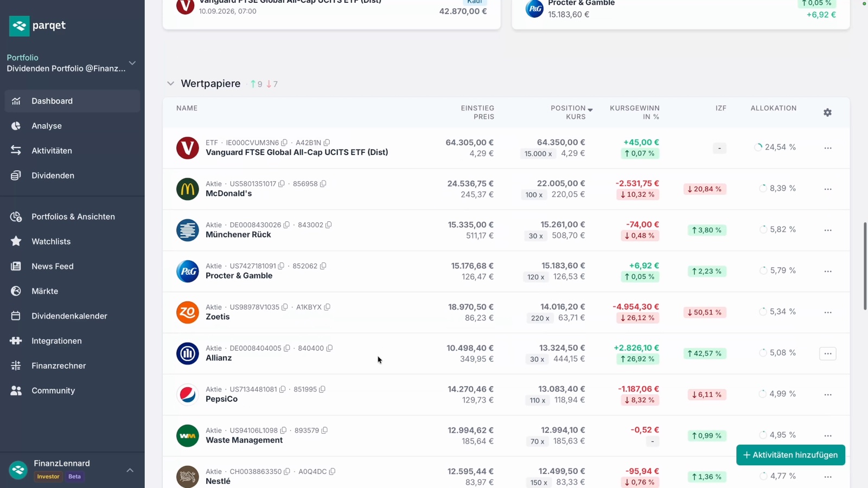This screenshot has height=488, width=868.
Task: Open News Feed in sidebar
Action: 72,266
